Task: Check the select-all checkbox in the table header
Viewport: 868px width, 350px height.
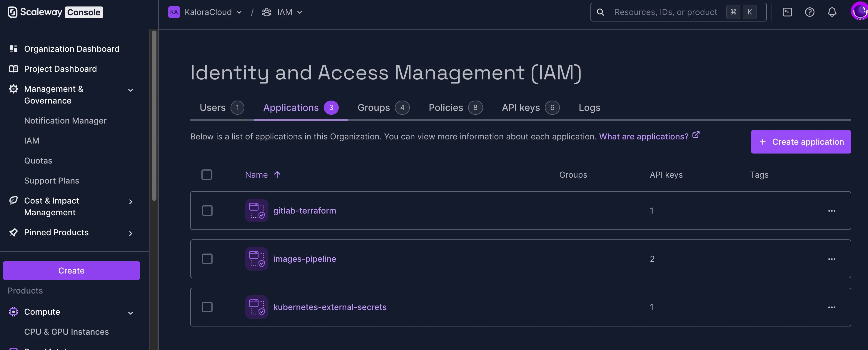Action: [x=206, y=175]
